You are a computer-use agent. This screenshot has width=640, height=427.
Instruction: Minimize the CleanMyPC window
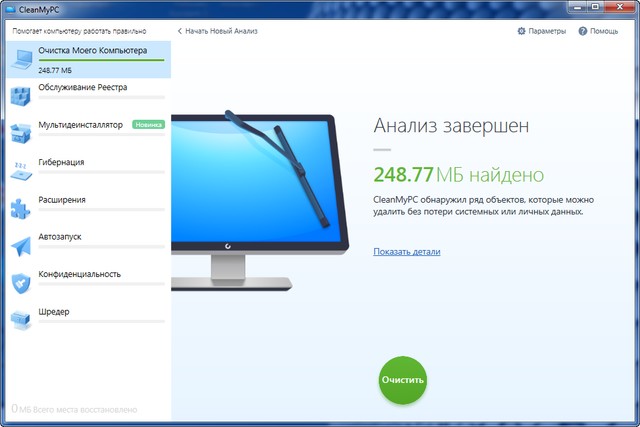[x=578, y=7]
